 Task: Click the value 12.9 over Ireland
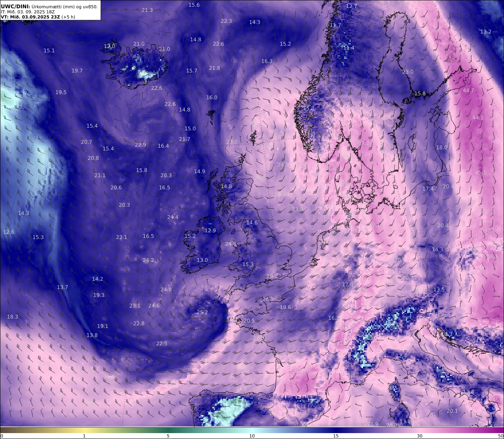click(210, 230)
